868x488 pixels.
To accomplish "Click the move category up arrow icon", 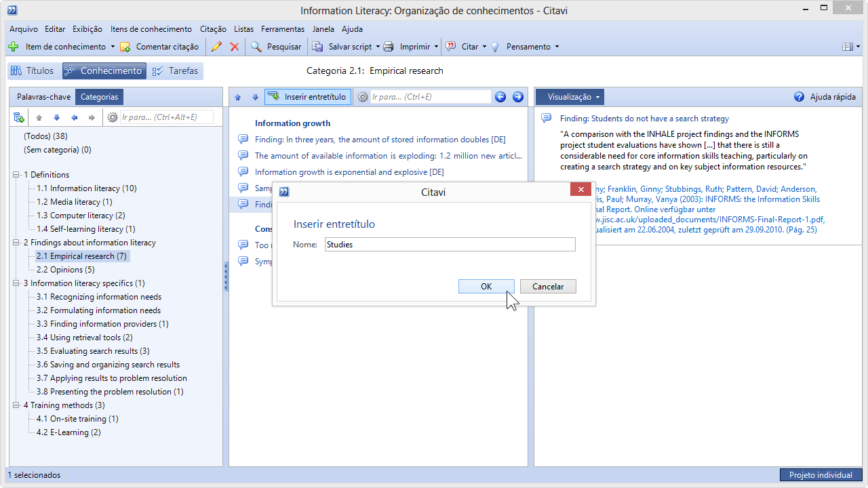I will coord(39,118).
